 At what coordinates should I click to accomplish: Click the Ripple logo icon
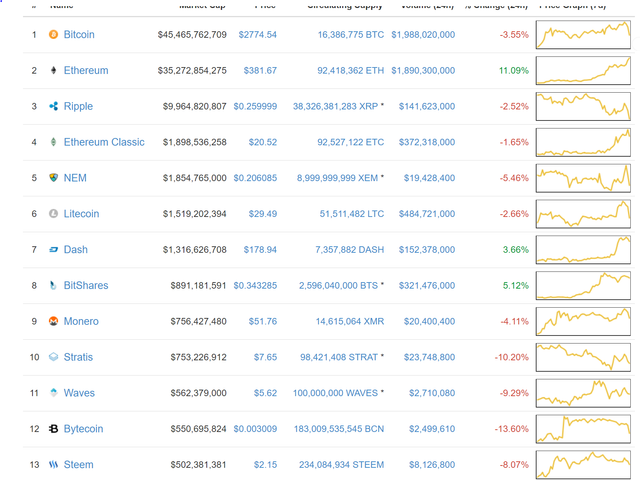click(53, 107)
